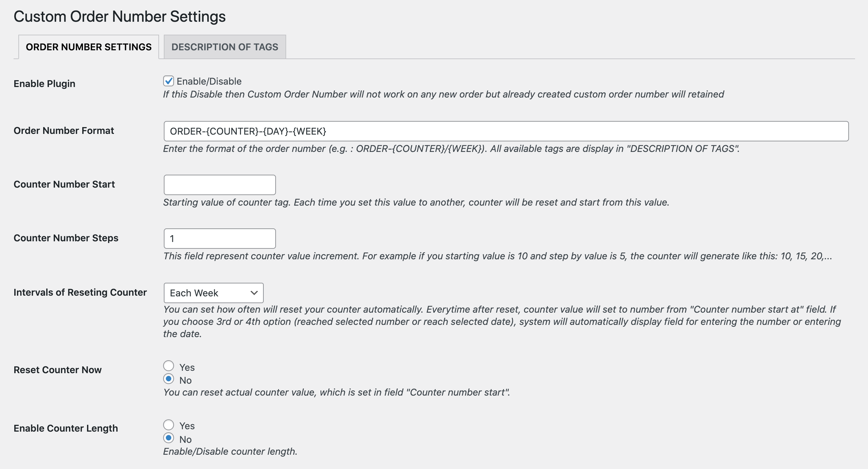868x469 pixels.
Task: Click the Counter Number Start label
Action: [x=64, y=184]
